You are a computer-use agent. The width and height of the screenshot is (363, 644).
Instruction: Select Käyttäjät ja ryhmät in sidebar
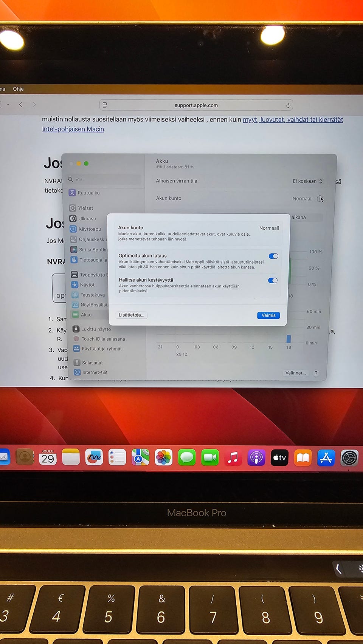(98, 349)
